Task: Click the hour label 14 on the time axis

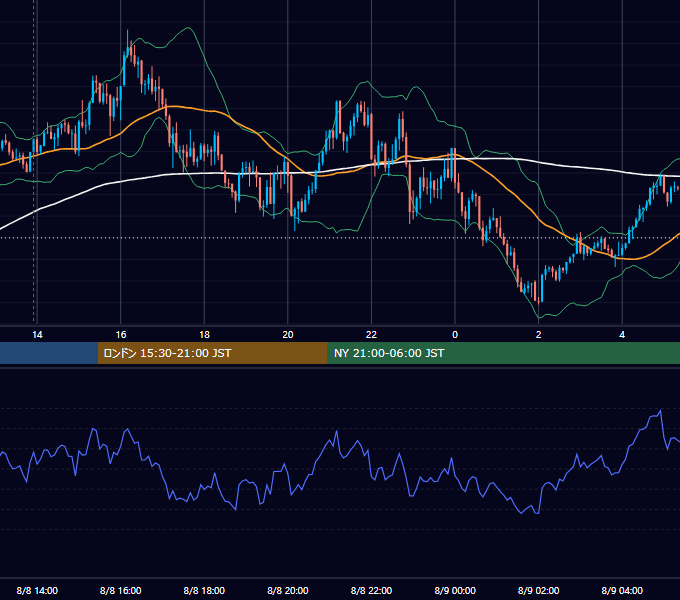Action: pyautogui.click(x=37, y=335)
